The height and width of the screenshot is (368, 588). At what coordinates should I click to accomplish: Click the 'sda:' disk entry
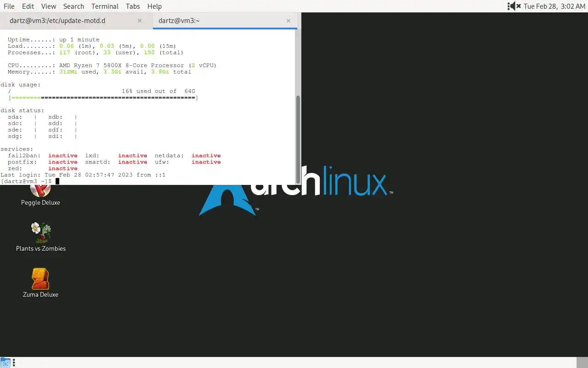(15, 117)
